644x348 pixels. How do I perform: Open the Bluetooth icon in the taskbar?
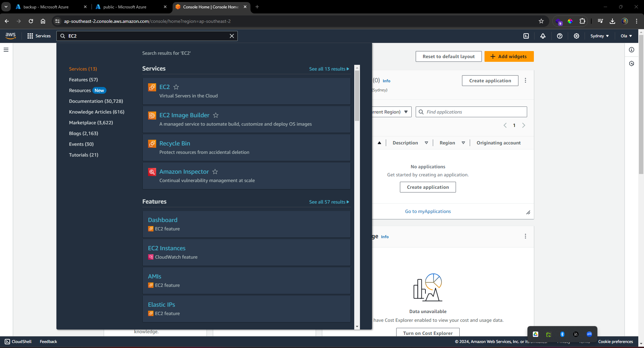coord(562,334)
